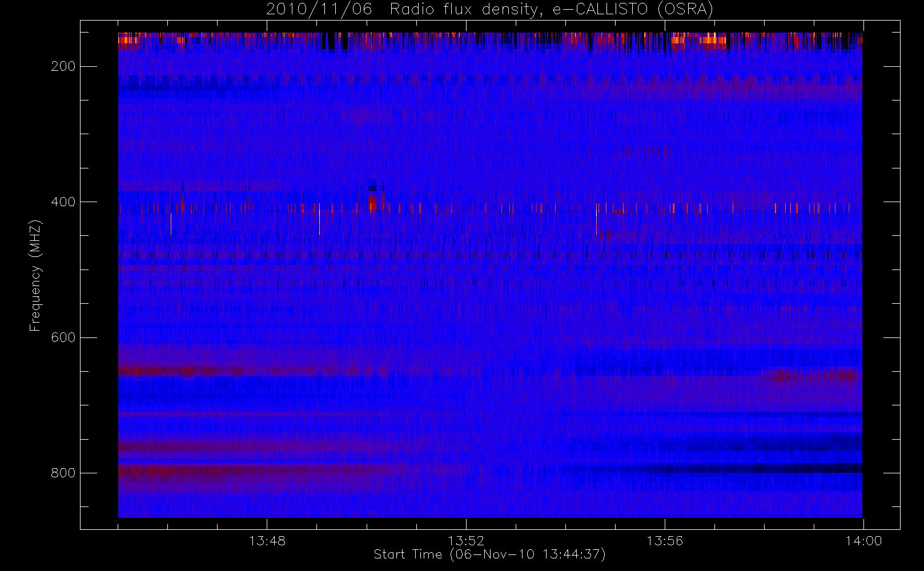Click the 13:48 time tick label
The width and height of the screenshot is (924, 571).
pyautogui.click(x=267, y=541)
